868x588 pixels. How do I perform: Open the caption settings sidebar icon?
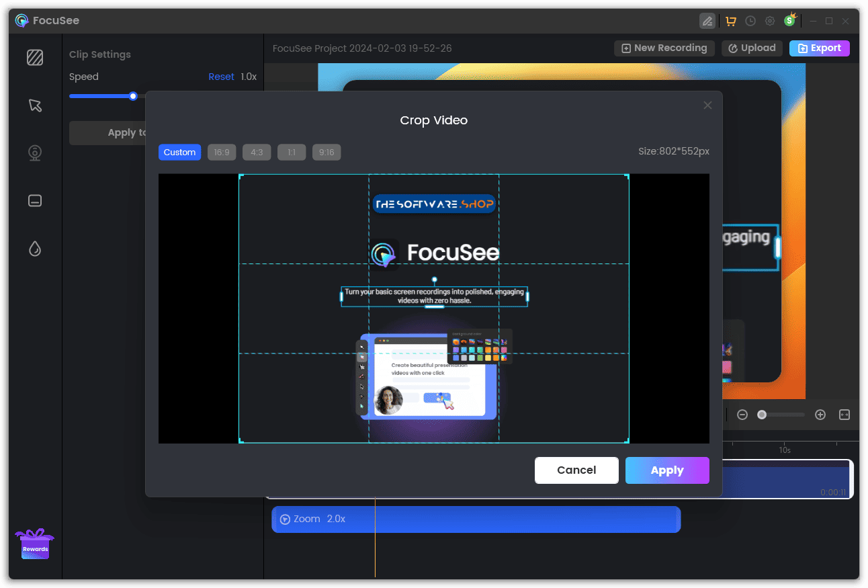tap(35, 200)
